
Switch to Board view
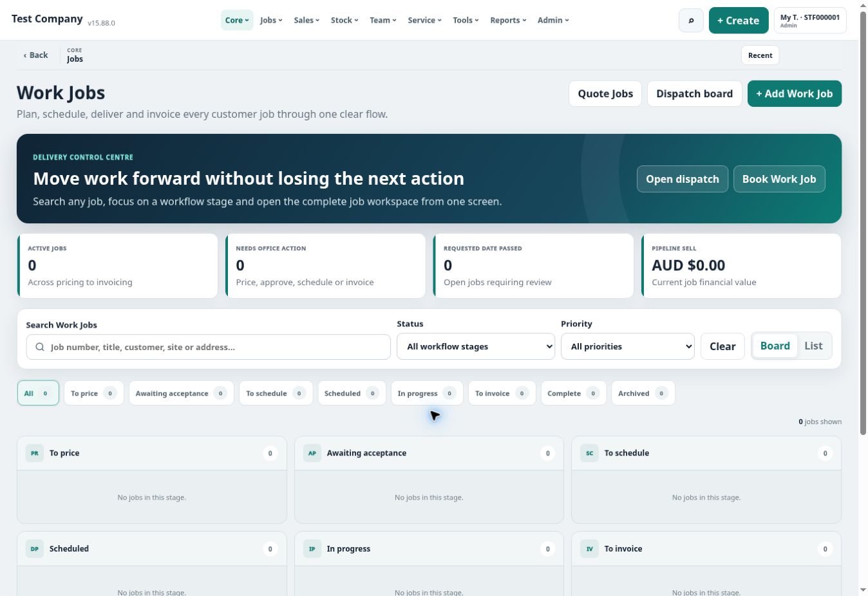point(775,346)
